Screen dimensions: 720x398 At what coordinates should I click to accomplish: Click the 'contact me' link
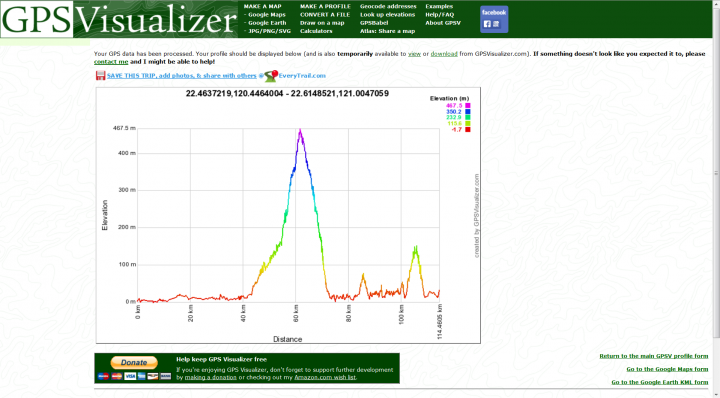pos(111,62)
